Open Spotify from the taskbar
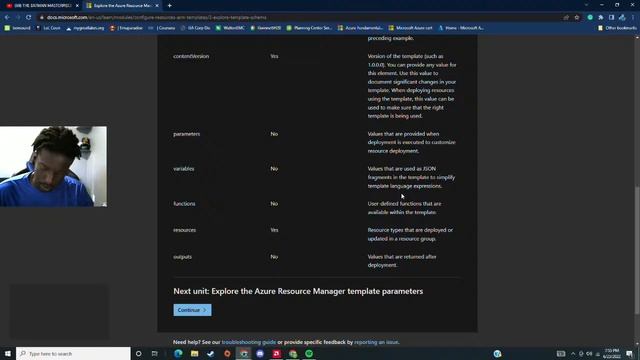Viewport: 640px width, 360px height. tap(309, 353)
